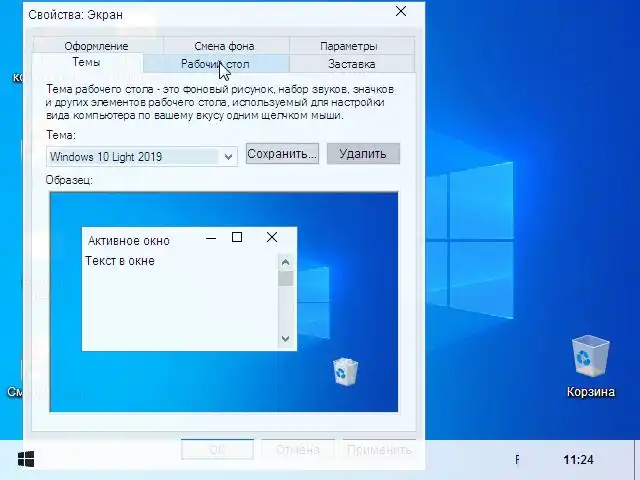Screen dimensions: 640x480
Task: Click the faded Применить button
Action: pos(379,449)
